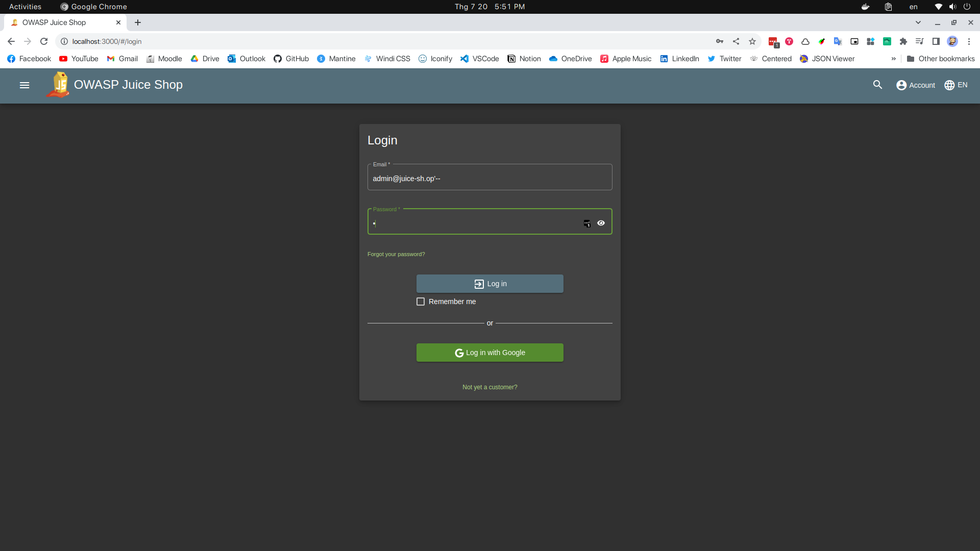Open the search magnifier icon
Image resolution: width=980 pixels, height=551 pixels.
click(x=877, y=85)
